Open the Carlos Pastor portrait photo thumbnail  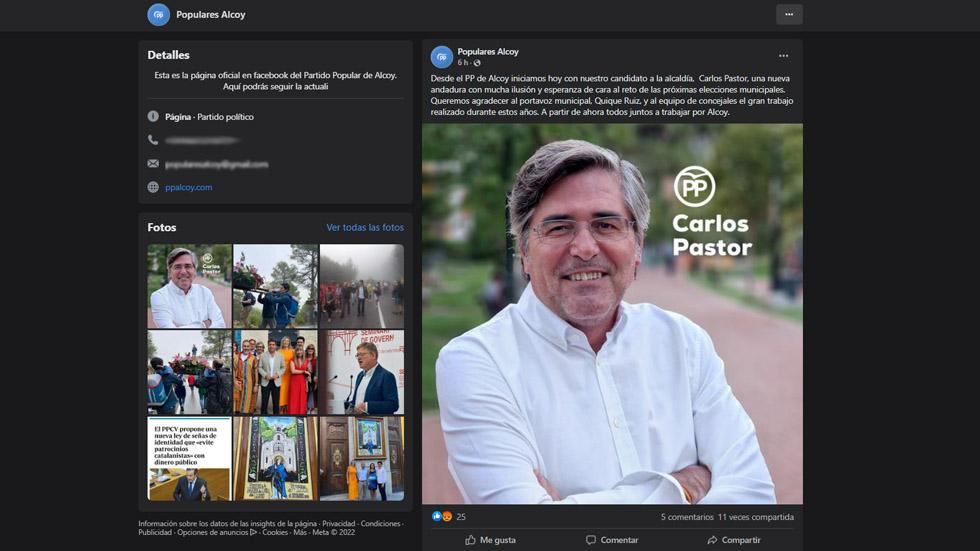[189, 286]
